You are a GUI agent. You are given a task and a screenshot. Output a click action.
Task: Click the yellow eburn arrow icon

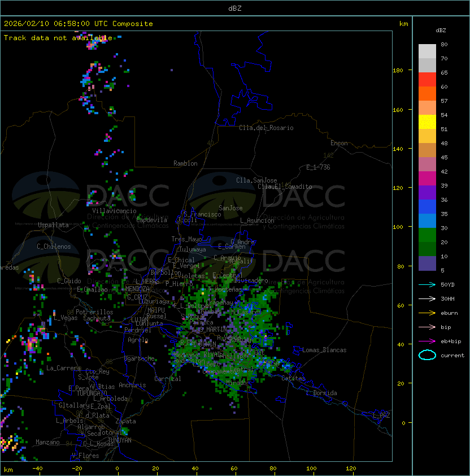(x=427, y=313)
